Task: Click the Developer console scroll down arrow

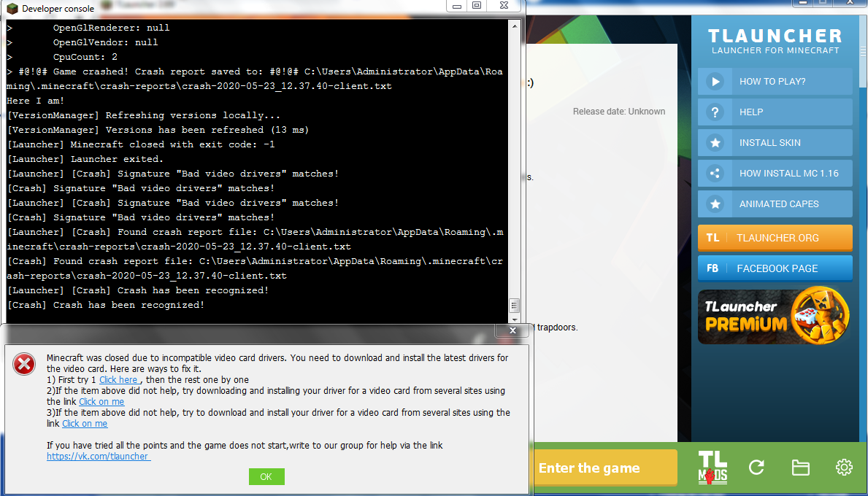Action: click(x=514, y=319)
